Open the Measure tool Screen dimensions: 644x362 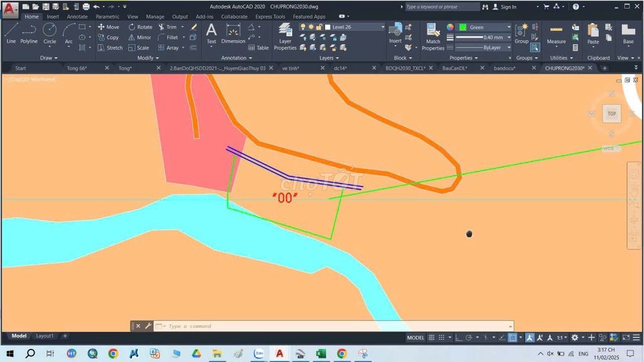(556, 33)
